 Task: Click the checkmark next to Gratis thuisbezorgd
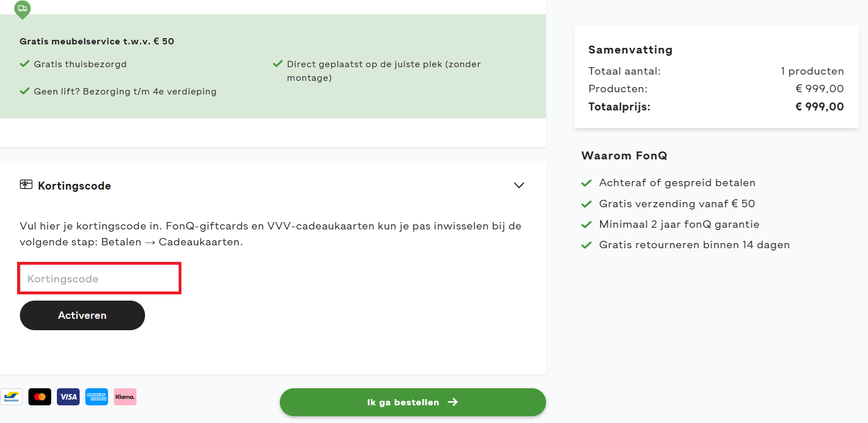[x=24, y=63]
